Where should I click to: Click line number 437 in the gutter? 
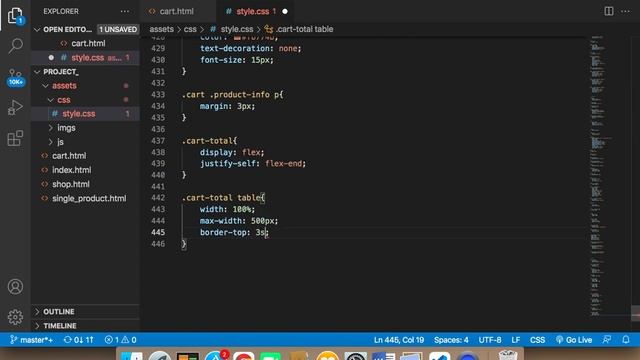coord(158,141)
